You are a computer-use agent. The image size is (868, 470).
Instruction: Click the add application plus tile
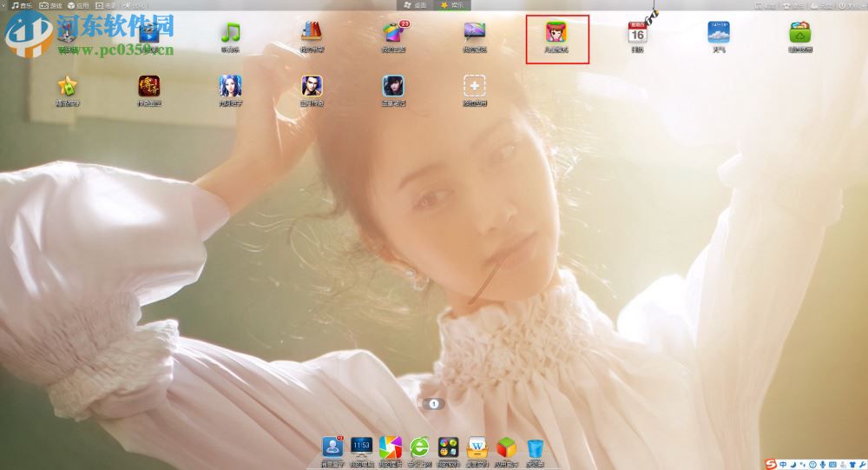tap(475, 85)
